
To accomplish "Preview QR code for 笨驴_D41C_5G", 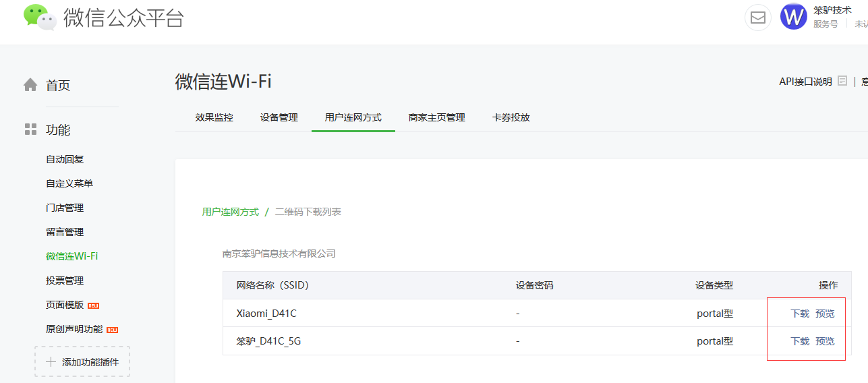I will [x=825, y=341].
